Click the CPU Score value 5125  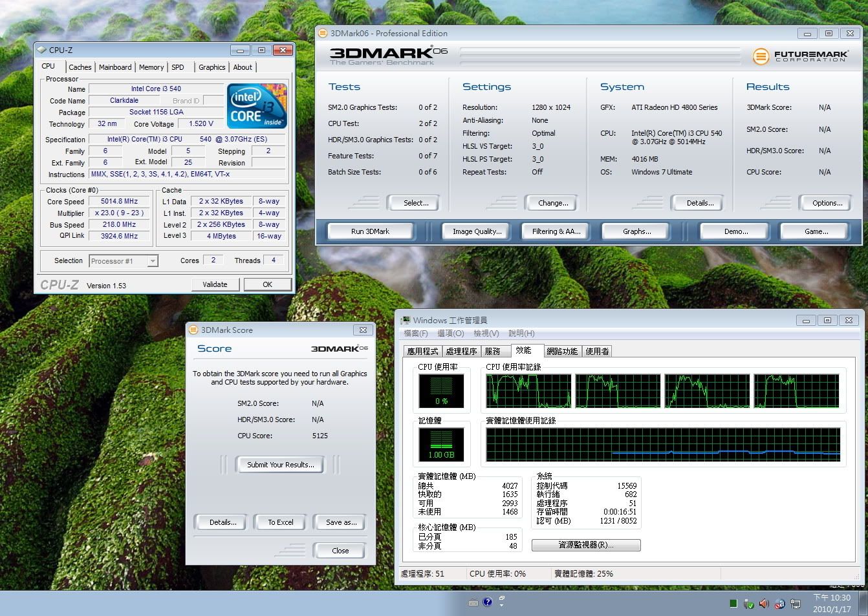(x=320, y=436)
